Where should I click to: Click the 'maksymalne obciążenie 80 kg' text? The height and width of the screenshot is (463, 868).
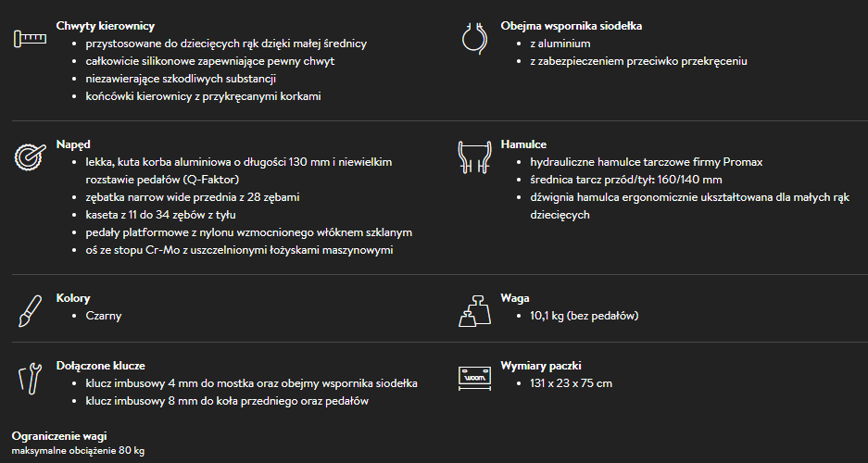(78, 451)
